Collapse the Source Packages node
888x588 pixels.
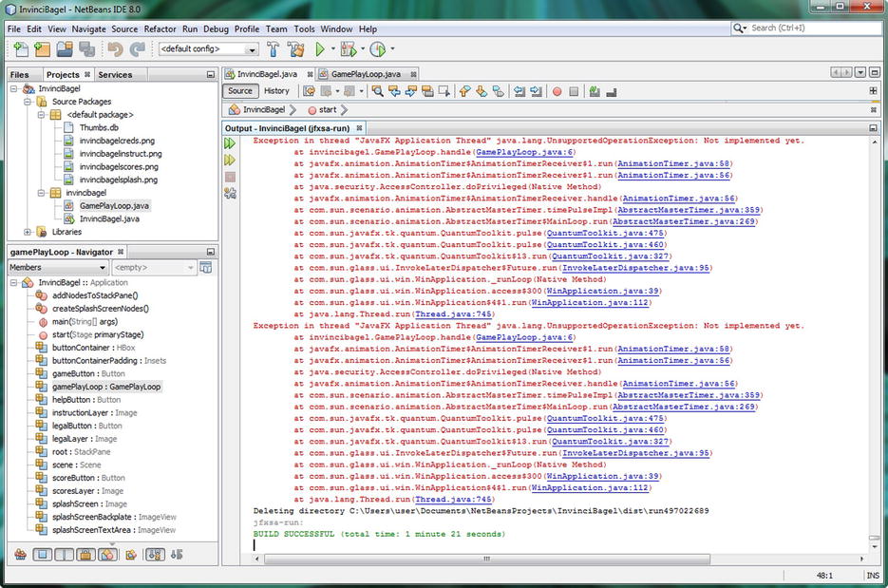click(28, 102)
